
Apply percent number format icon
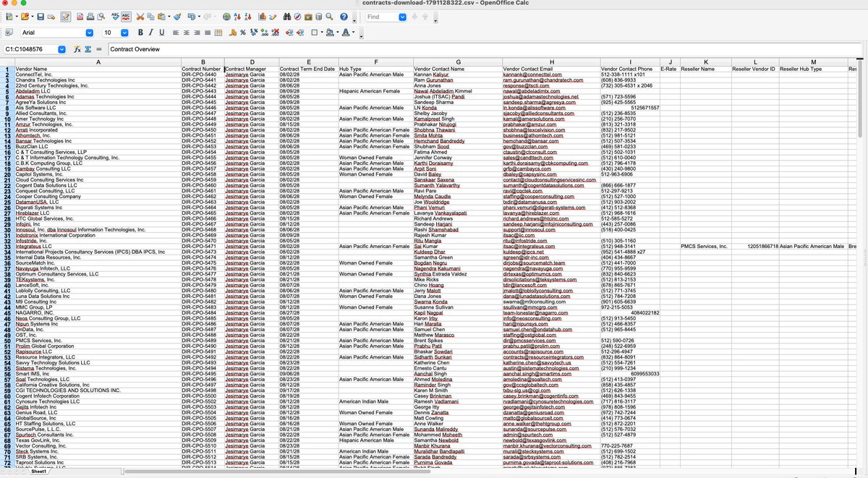coord(243,33)
